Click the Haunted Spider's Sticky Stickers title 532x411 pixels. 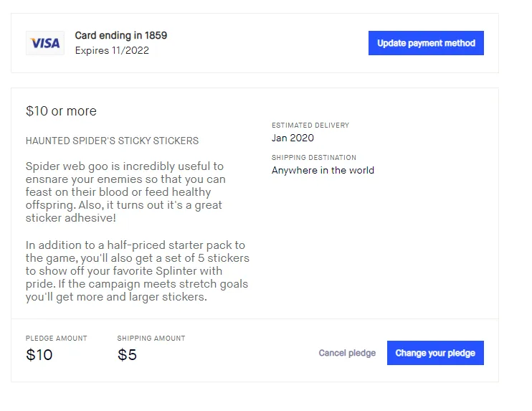(112, 141)
